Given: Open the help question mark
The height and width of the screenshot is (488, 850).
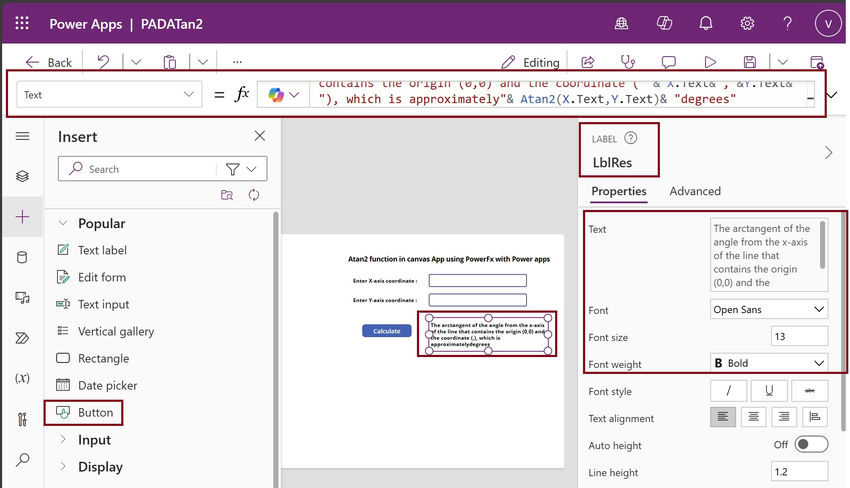Looking at the screenshot, I should [x=787, y=23].
